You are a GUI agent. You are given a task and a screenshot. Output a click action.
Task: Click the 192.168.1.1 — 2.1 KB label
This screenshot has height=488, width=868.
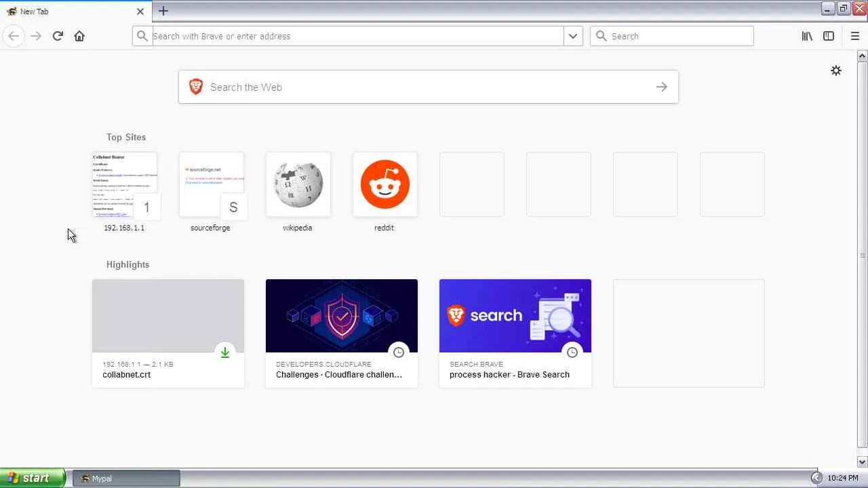click(138, 364)
